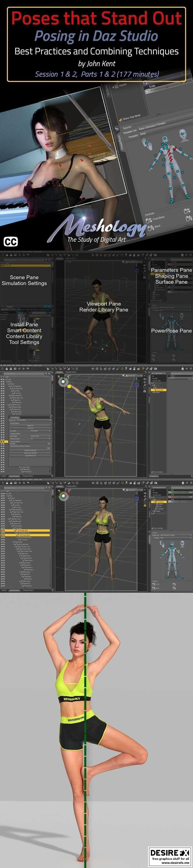The width and height of the screenshot is (193, 868).
Task: Click Reset Figure Stiffness button
Action: (x=30, y=453)
